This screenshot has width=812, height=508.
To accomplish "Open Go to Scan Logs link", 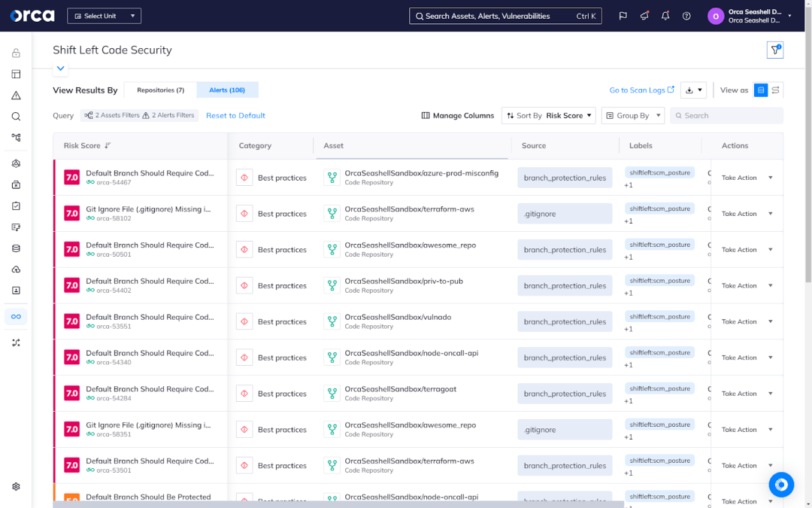I will [641, 90].
